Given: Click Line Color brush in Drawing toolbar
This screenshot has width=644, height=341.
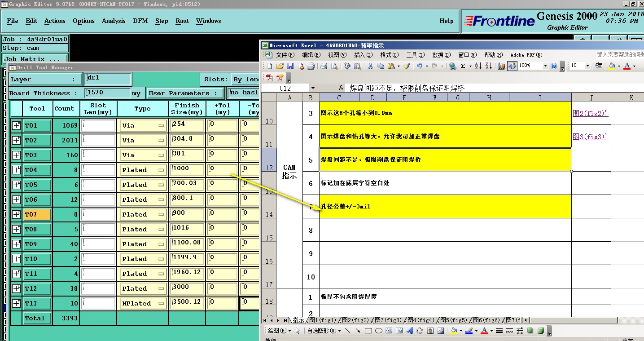Looking at the screenshot, I should 470,331.
